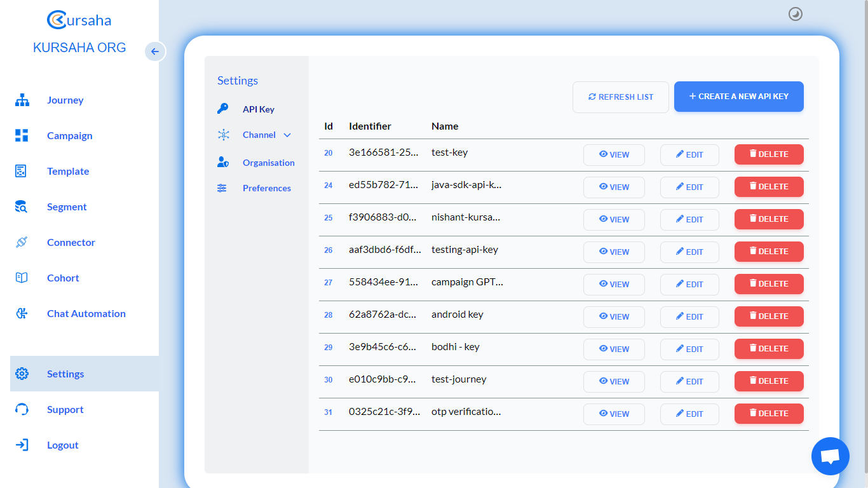Open the Cohort page
Screen dimensions: 868x488
tap(63, 278)
